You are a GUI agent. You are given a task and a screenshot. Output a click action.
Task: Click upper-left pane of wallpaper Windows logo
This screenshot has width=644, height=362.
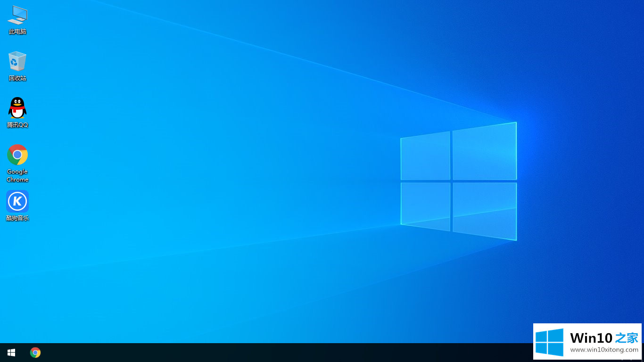tap(425, 156)
